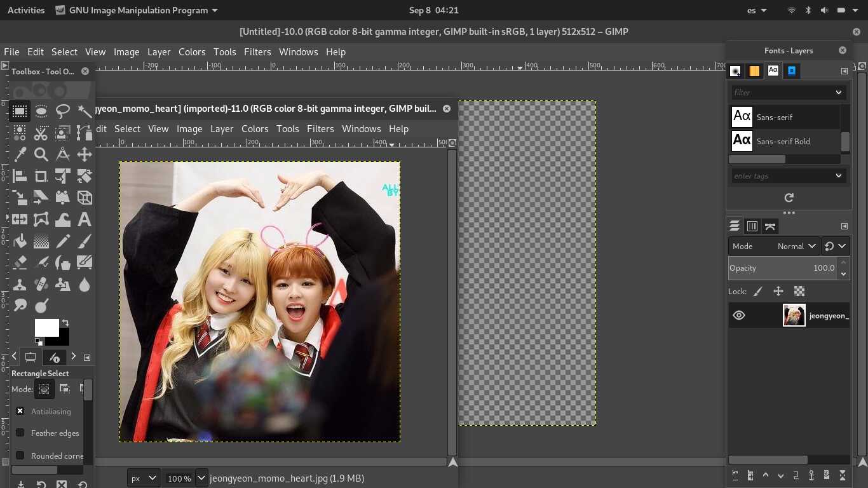
Task: Enable the Feather edges option
Action: coord(20,433)
